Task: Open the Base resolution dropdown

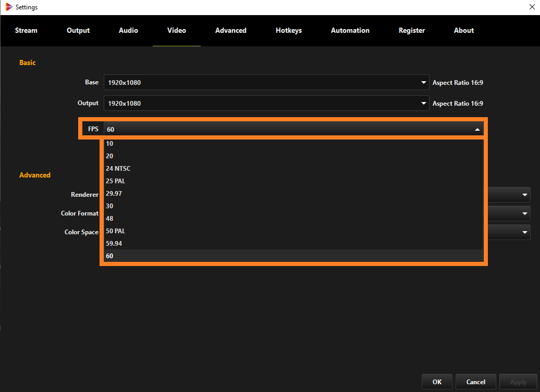Action: 266,83
